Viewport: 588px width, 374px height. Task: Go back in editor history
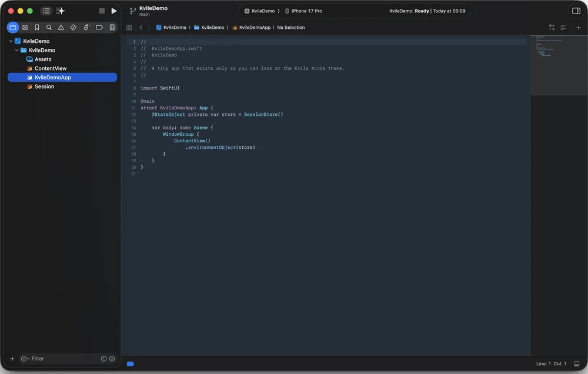141,28
